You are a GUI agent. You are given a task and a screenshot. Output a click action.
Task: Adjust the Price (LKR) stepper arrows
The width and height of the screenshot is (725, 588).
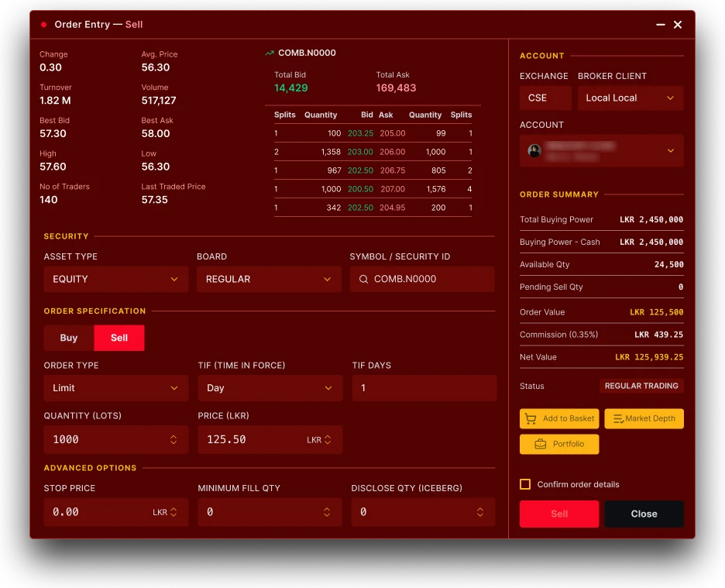coord(328,439)
